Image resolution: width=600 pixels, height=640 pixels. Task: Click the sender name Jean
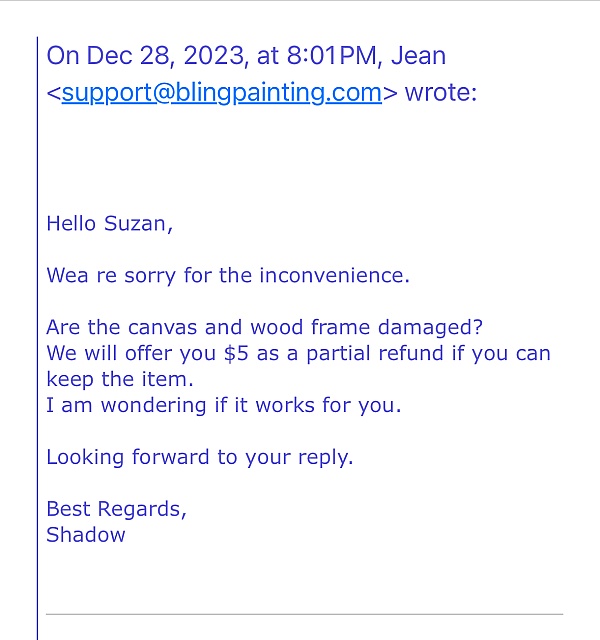coord(418,56)
